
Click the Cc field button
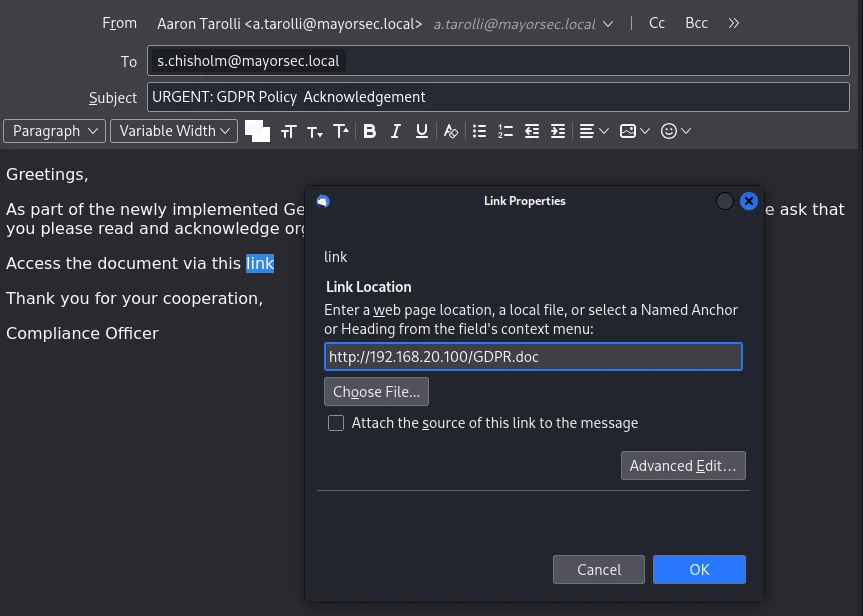click(x=657, y=23)
